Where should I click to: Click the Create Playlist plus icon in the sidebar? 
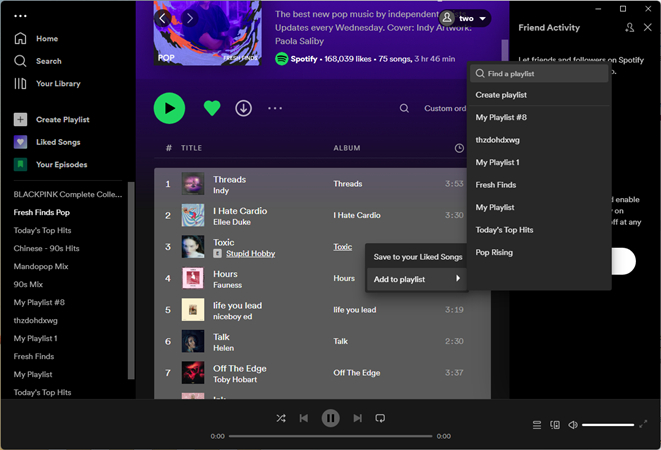[20, 119]
